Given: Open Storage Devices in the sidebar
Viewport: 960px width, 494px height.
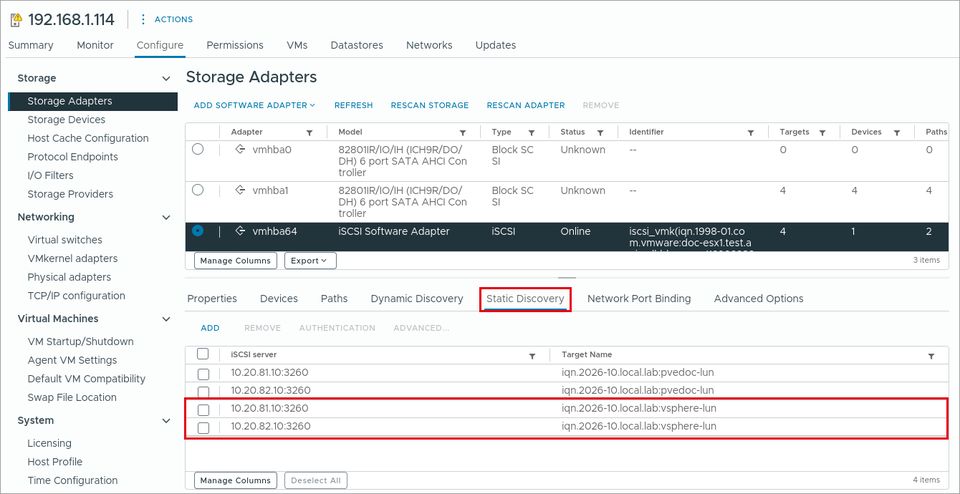Looking at the screenshot, I should [x=66, y=119].
